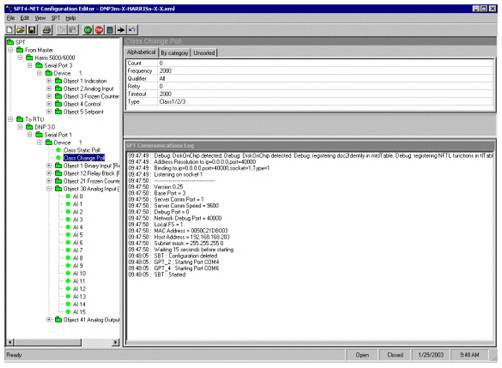This screenshot has height=368, width=502.
Task: Click the green round Start icon
Action: click(88, 30)
